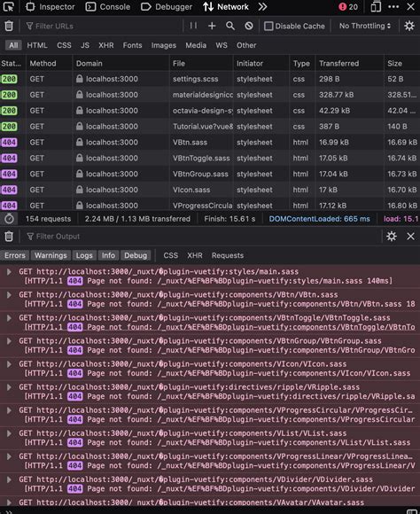Add a new request with plus icon
Viewport: 420px width, 514px height.
coord(212,26)
